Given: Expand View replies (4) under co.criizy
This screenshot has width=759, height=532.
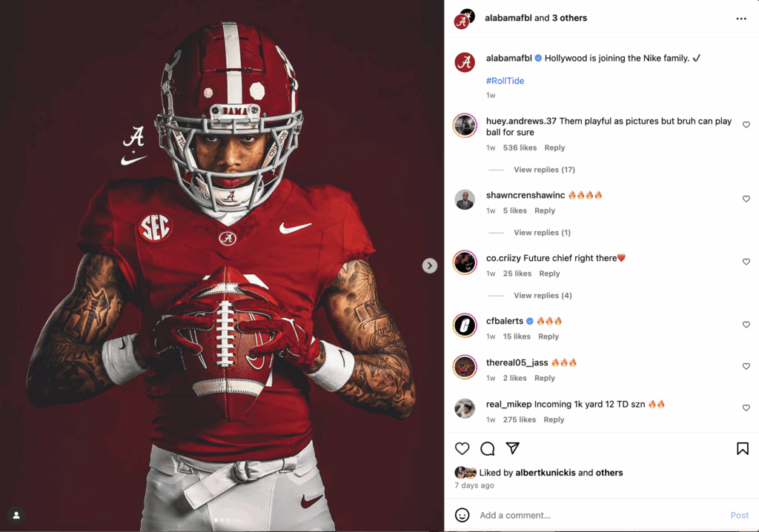Looking at the screenshot, I should [x=543, y=296].
